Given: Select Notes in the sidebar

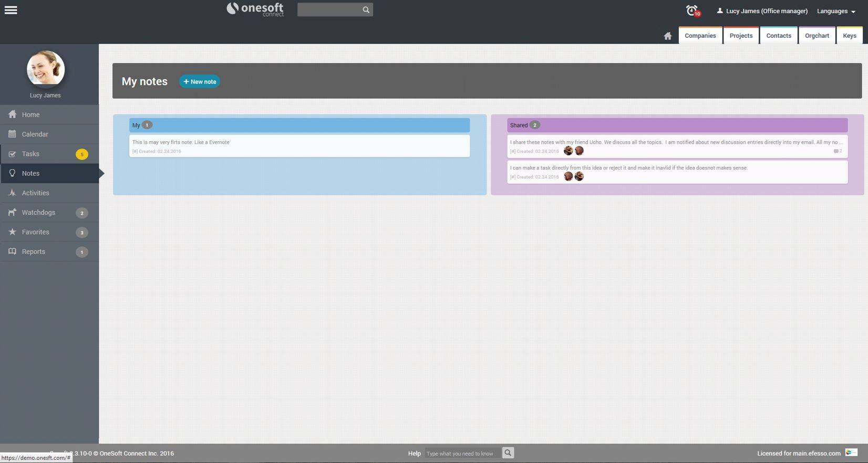Looking at the screenshot, I should 49,173.
